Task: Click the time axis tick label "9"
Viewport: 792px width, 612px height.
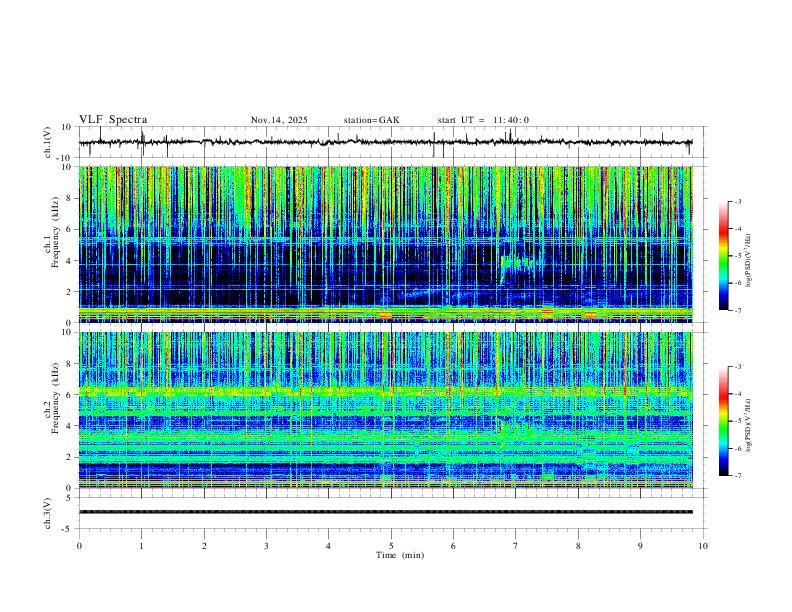Action: pos(640,546)
